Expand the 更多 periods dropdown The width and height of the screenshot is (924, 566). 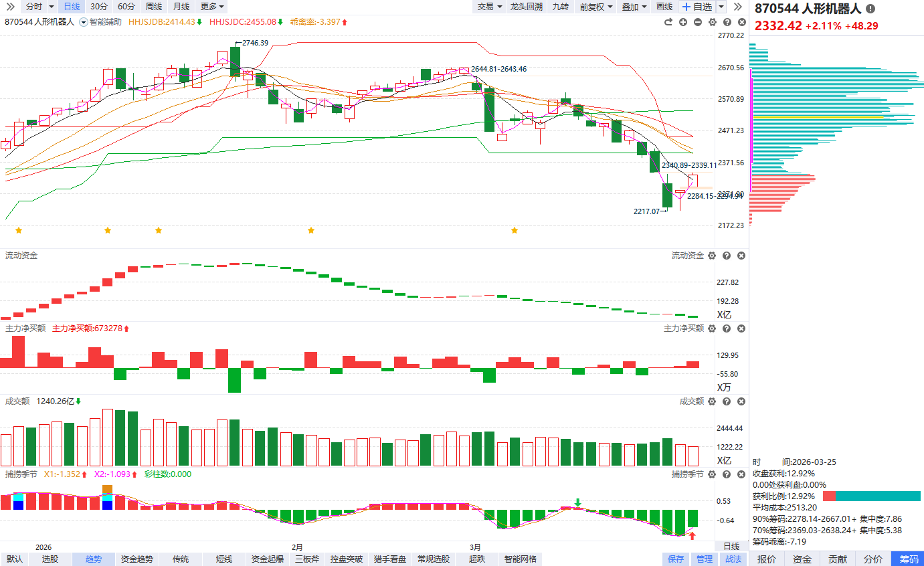[x=213, y=7]
